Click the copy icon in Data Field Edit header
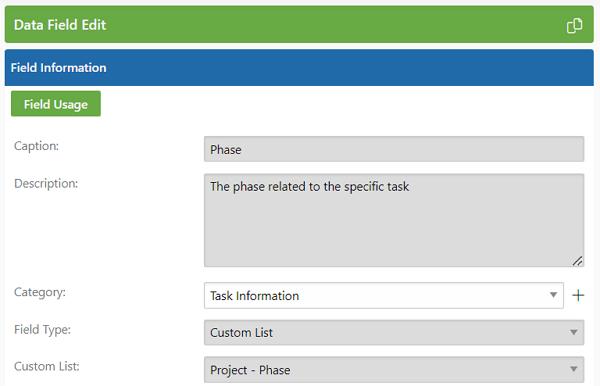The height and width of the screenshot is (386, 600). [574, 26]
